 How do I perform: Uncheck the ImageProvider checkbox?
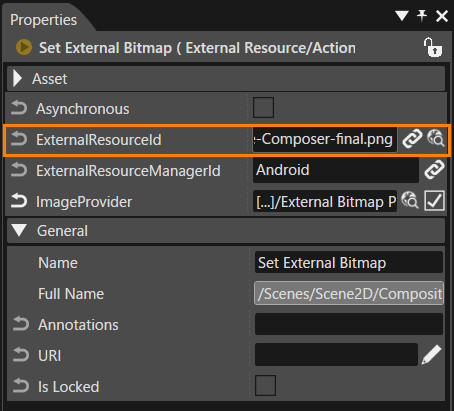coord(434,200)
